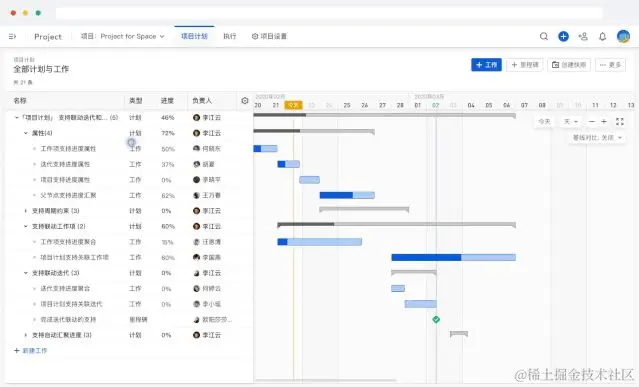
Task: Click the 新建工作 link
Action: click(35, 350)
